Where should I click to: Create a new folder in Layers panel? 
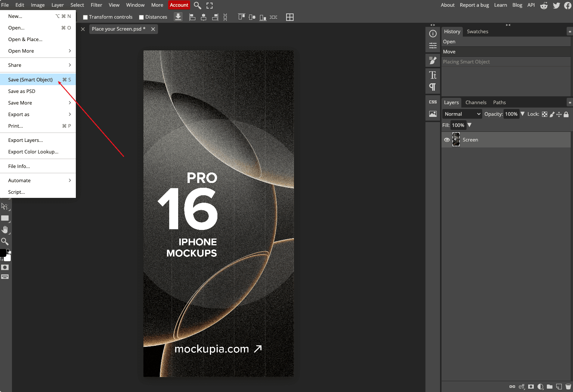549,386
